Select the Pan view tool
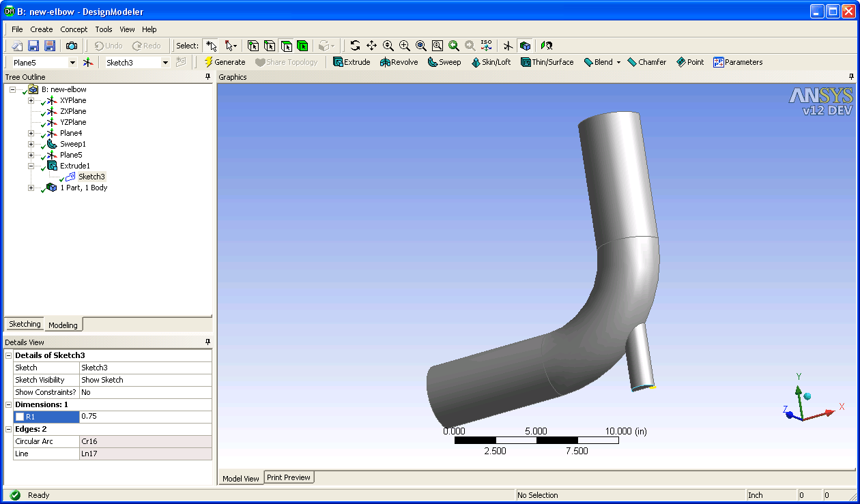The height and width of the screenshot is (504, 860). pos(371,46)
